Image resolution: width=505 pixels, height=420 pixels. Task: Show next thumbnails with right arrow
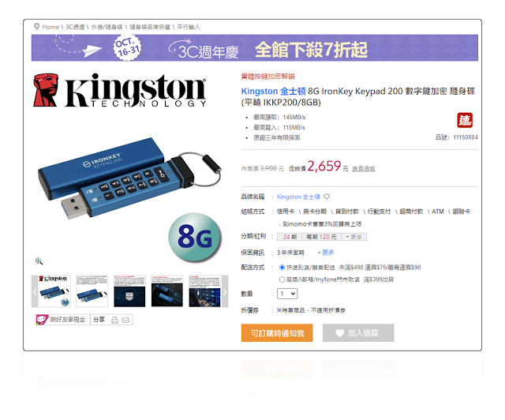pyautogui.click(x=225, y=291)
